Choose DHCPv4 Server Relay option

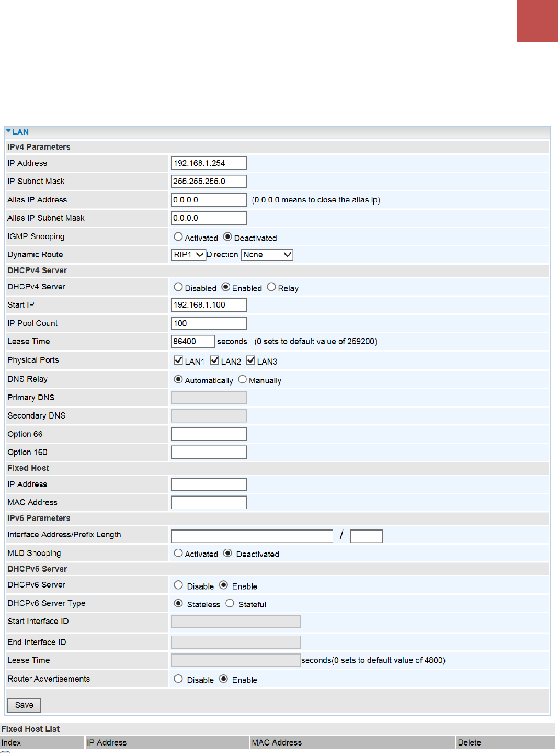coord(271,287)
